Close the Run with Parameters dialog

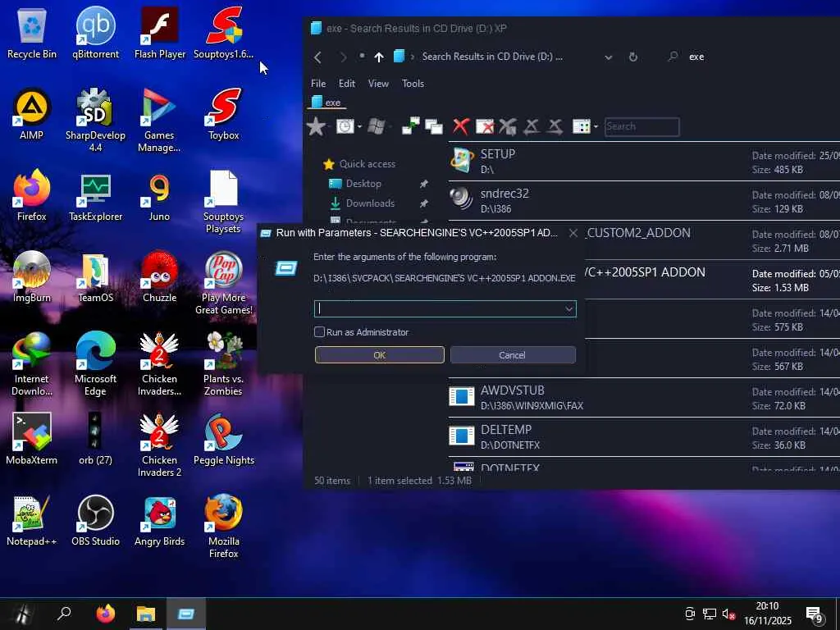point(573,233)
